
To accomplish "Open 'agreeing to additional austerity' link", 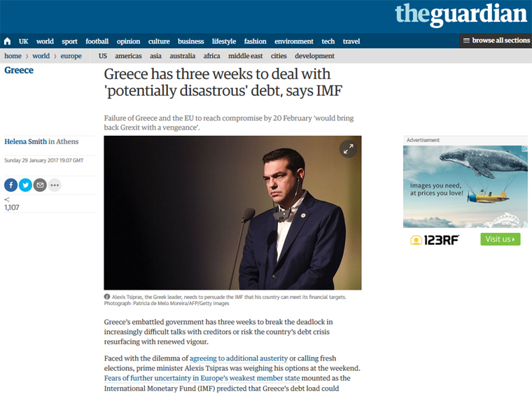I will point(239,358).
